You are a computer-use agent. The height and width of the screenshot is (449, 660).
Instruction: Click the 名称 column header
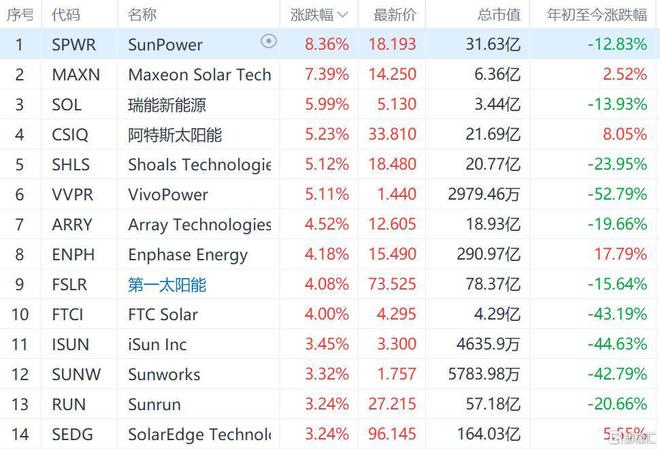pos(142,15)
